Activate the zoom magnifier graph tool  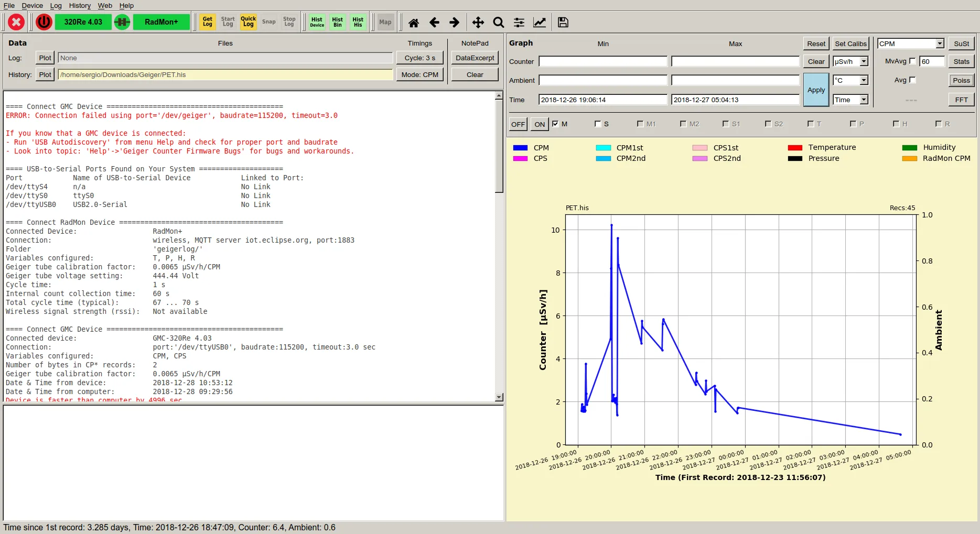(498, 23)
